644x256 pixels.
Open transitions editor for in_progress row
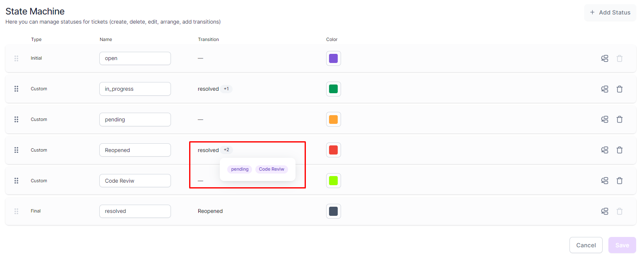pos(604,89)
